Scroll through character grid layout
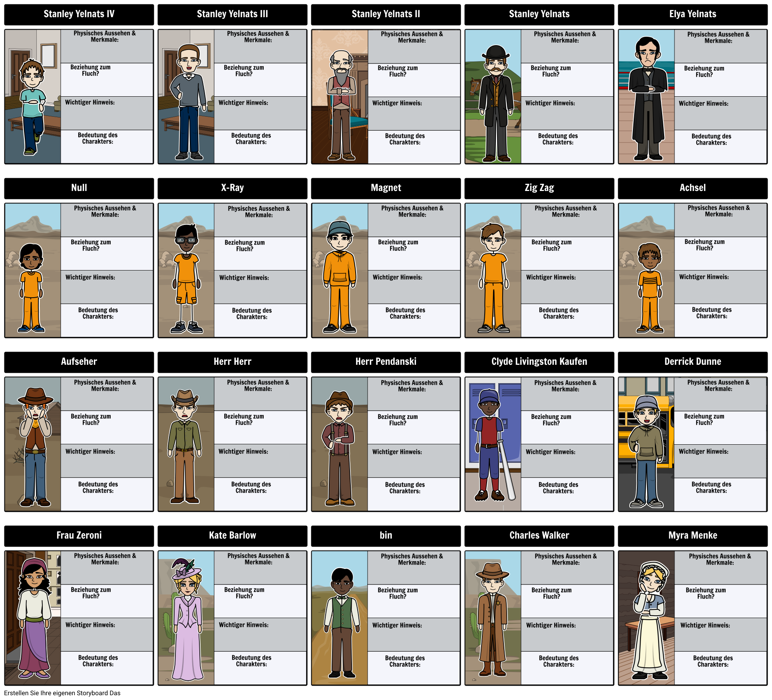This screenshot has width=772, height=700. (x=386, y=350)
